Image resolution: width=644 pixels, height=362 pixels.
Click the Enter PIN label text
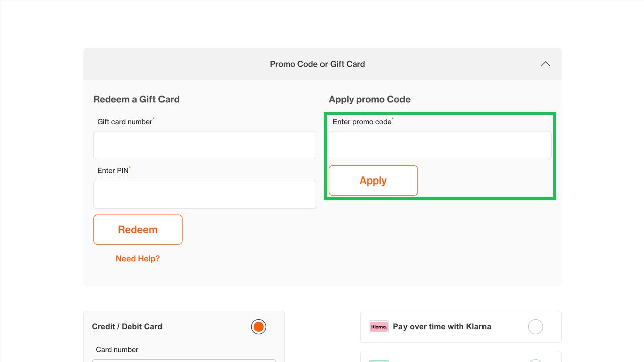[x=113, y=171]
